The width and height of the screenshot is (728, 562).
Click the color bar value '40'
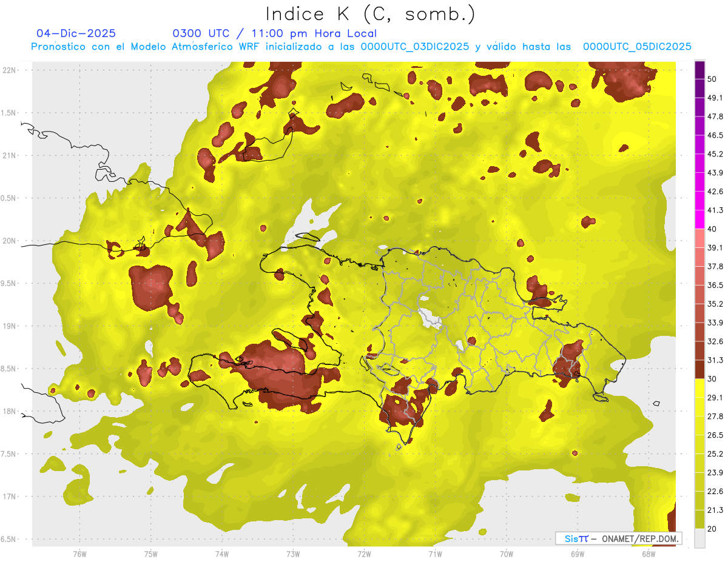pyautogui.click(x=712, y=229)
